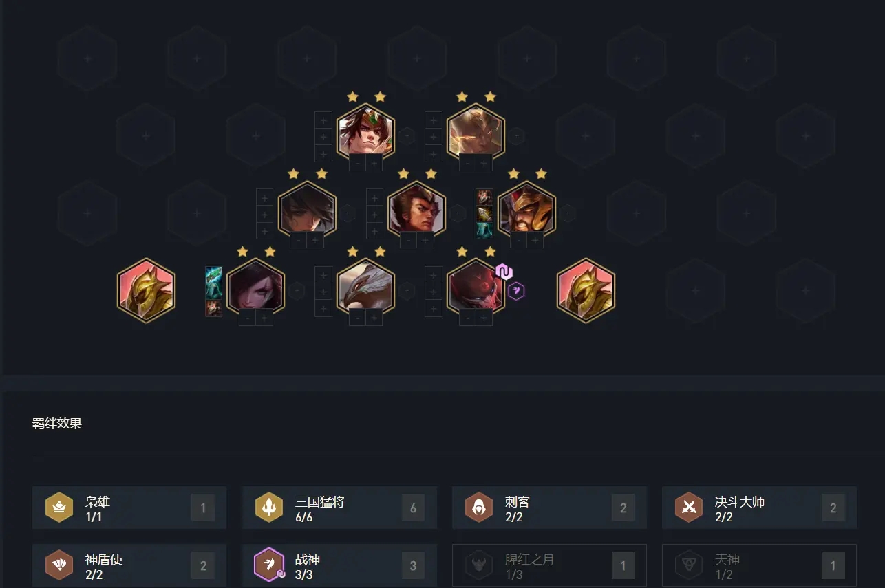Click the 枭雄 crown trait icon
This screenshot has height=588, width=885.
(x=59, y=508)
